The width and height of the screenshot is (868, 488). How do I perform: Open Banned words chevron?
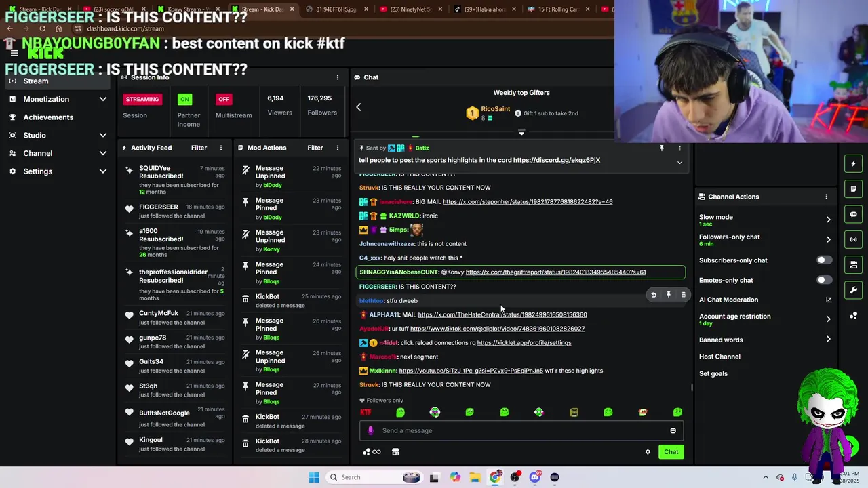pyautogui.click(x=828, y=340)
